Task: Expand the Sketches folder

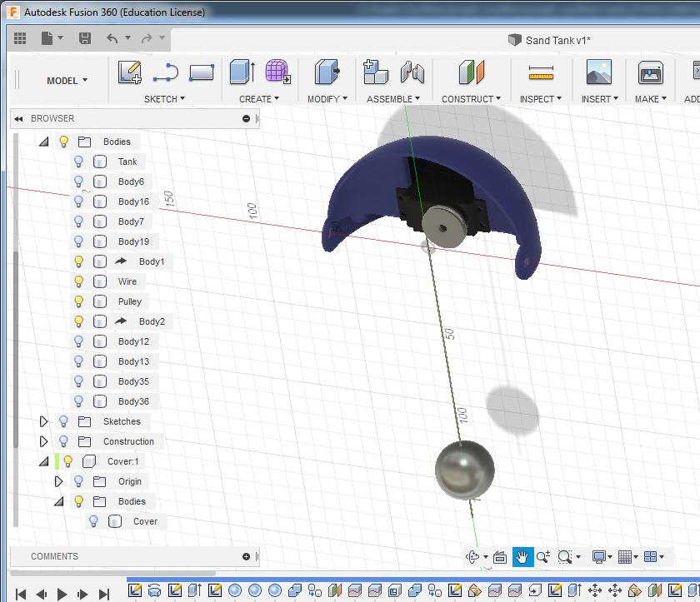Action: (x=43, y=421)
